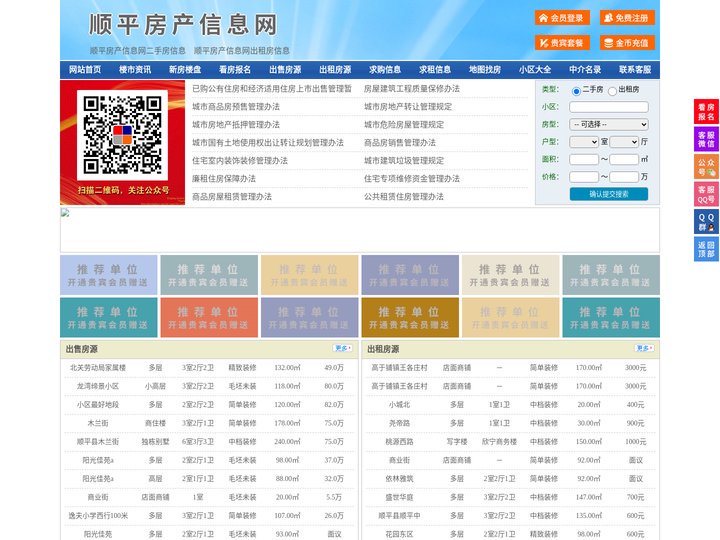Open link 商品房屋租赁管理办法
Screen dimensions: 720x540
coord(232,197)
